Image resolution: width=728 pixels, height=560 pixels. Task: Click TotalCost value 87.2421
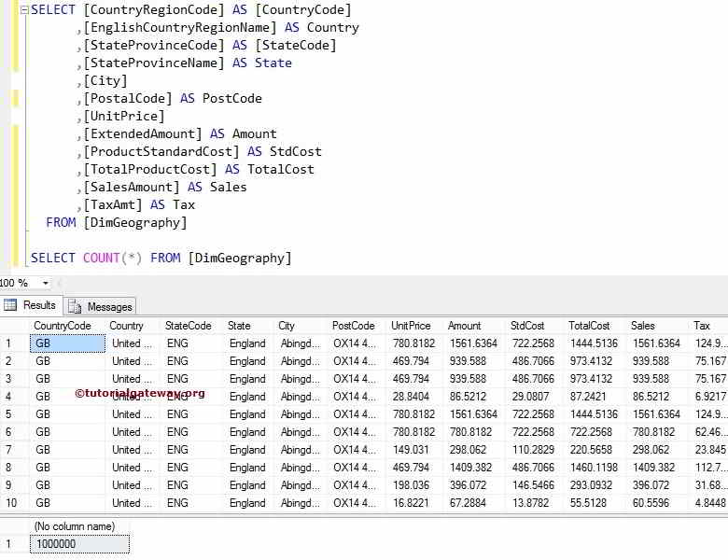588,397
